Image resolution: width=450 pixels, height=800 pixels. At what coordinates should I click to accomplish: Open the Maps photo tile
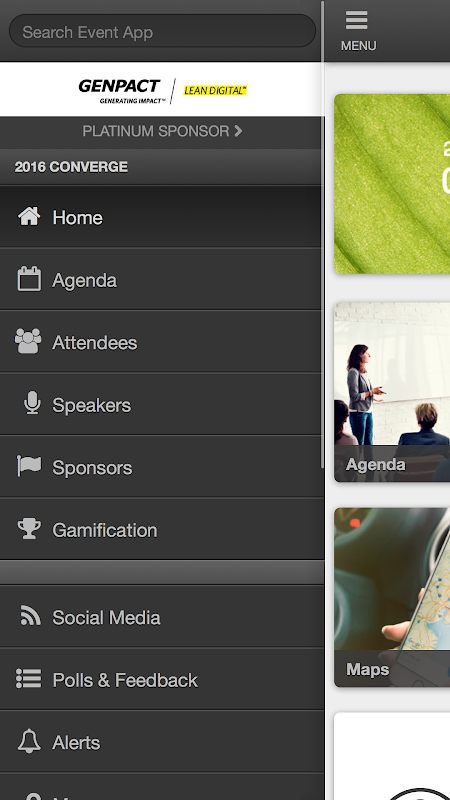pos(392,597)
